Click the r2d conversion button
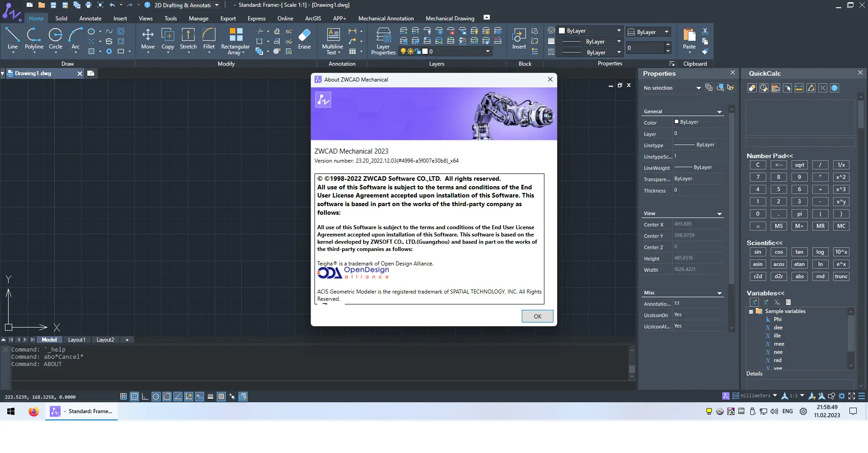 [758, 276]
